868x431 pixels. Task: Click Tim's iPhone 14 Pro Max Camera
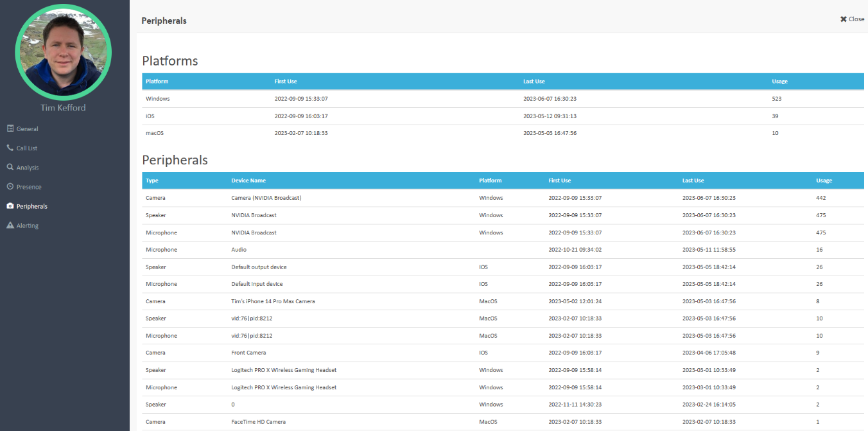[x=273, y=301]
